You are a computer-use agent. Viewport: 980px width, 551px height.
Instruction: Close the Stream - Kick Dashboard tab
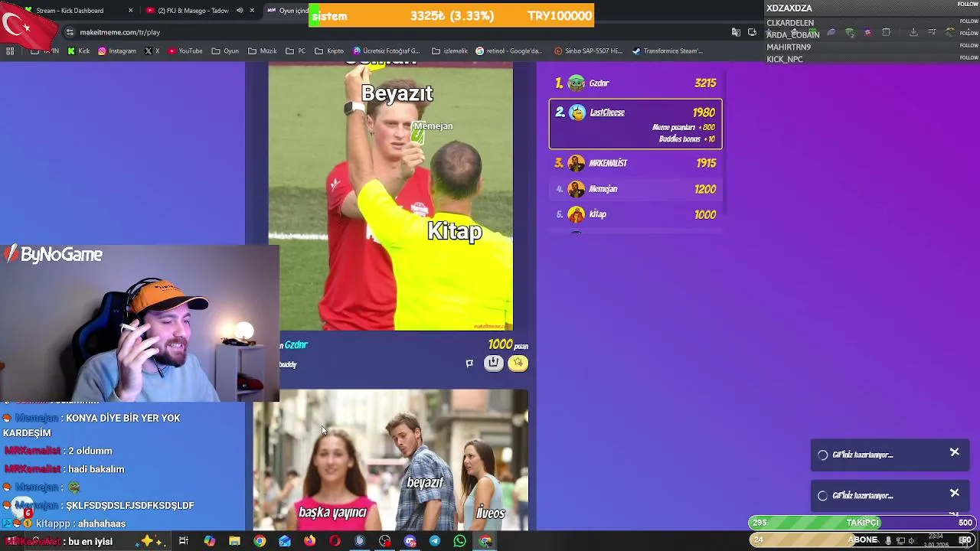tap(130, 11)
